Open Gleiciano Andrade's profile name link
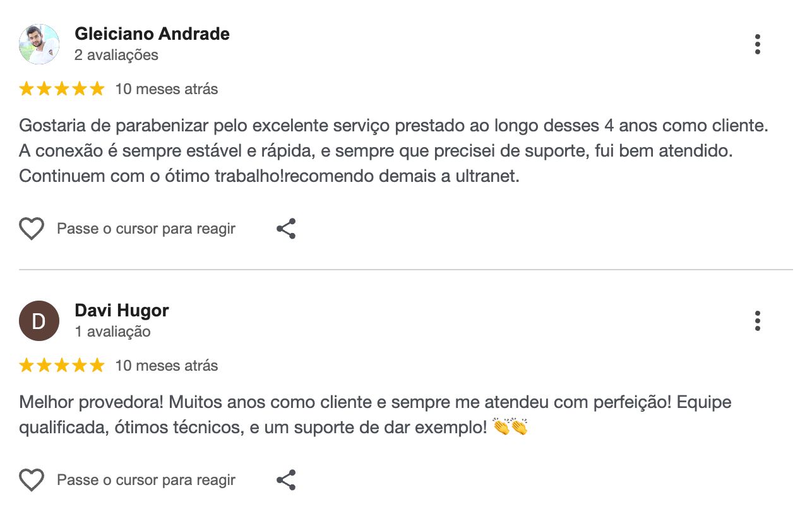Viewport: 812px width, 509px height. [152, 34]
